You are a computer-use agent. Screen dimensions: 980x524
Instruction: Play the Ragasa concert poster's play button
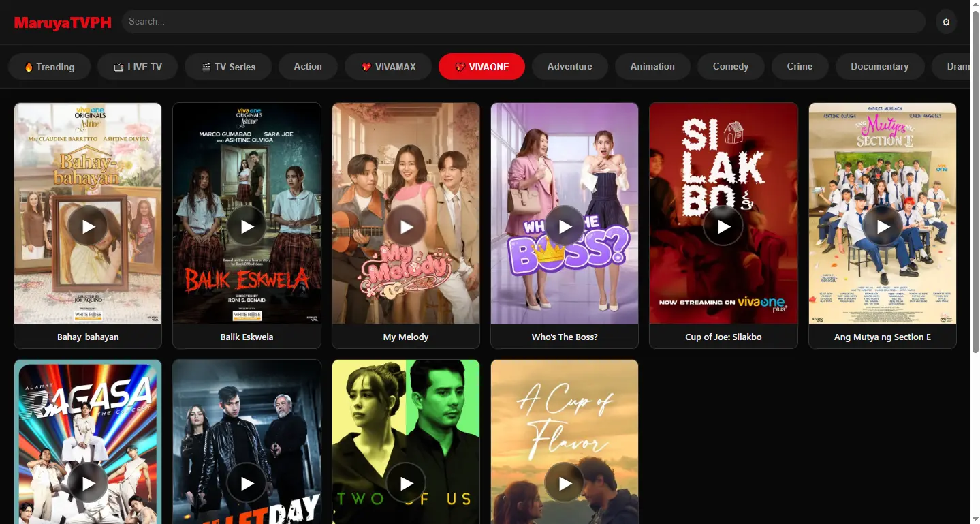pyautogui.click(x=88, y=482)
